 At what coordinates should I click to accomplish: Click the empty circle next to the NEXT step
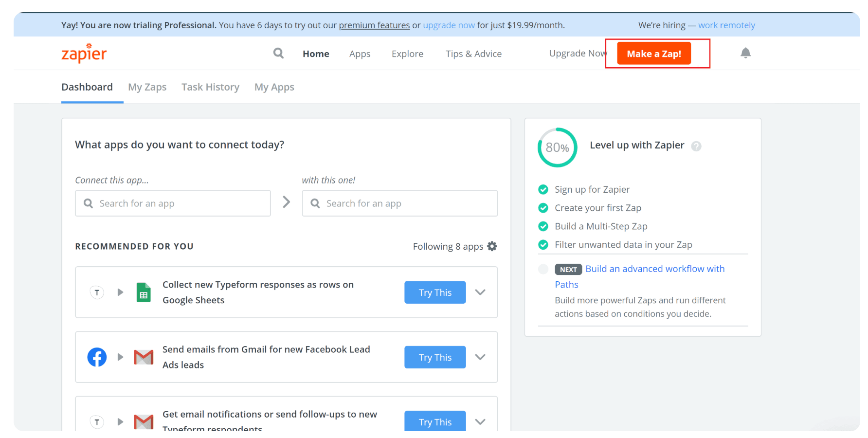(x=543, y=269)
